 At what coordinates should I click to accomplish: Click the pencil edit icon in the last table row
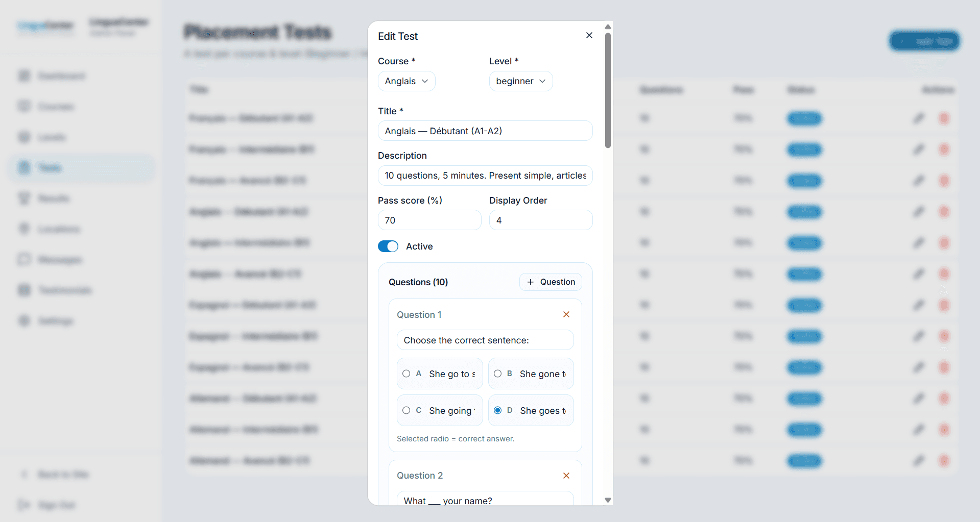click(919, 461)
